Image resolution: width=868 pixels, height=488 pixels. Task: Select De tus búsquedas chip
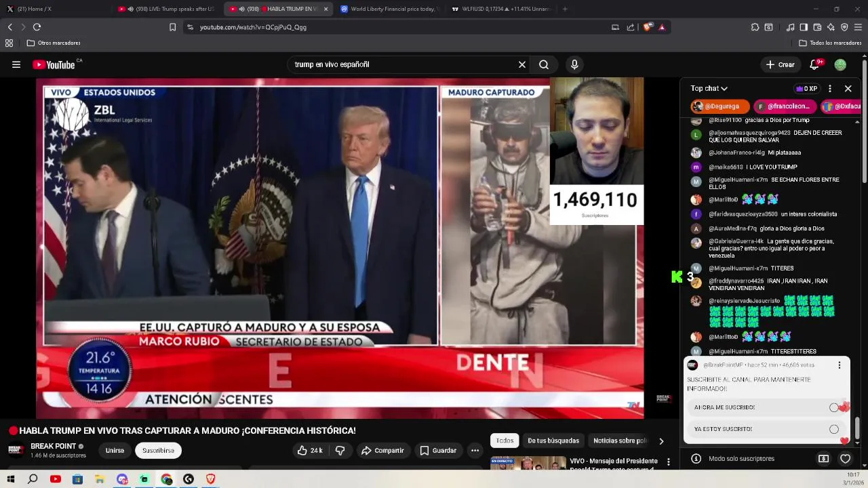tap(553, 441)
